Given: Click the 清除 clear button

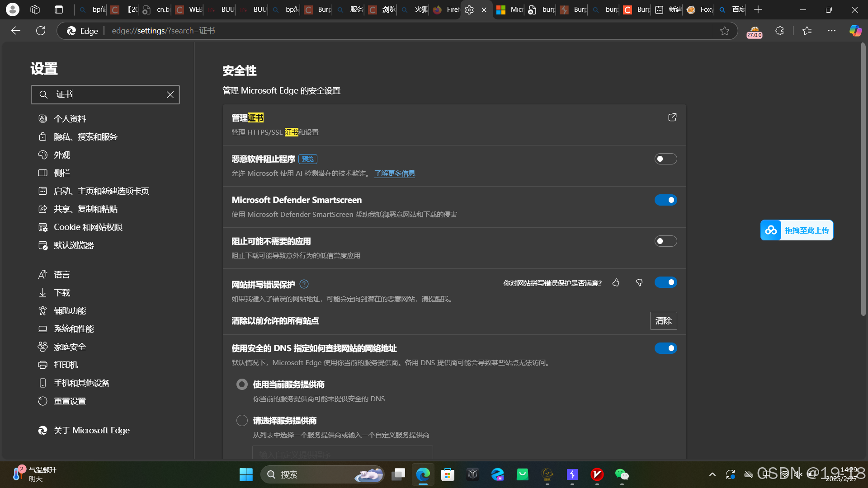Looking at the screenshot, I should pyautogui.click(x=663, y=321).
